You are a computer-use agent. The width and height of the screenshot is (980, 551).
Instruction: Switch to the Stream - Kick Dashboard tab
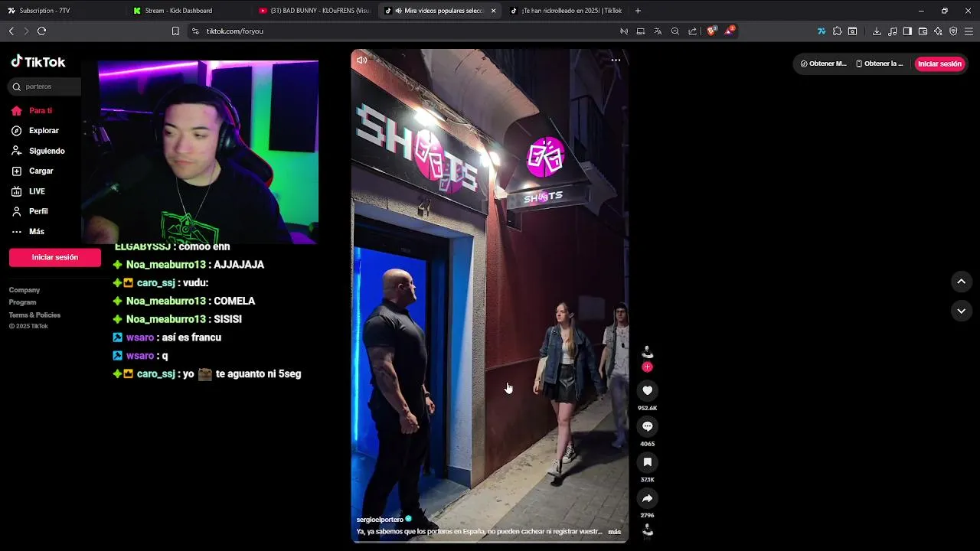[x=187, y=11]
